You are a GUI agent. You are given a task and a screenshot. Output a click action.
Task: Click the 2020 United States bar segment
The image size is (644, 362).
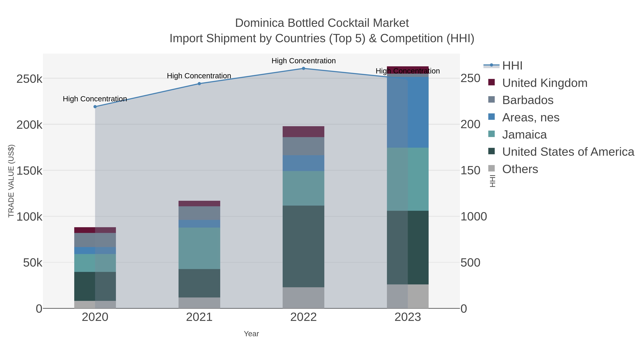point(95,286)
